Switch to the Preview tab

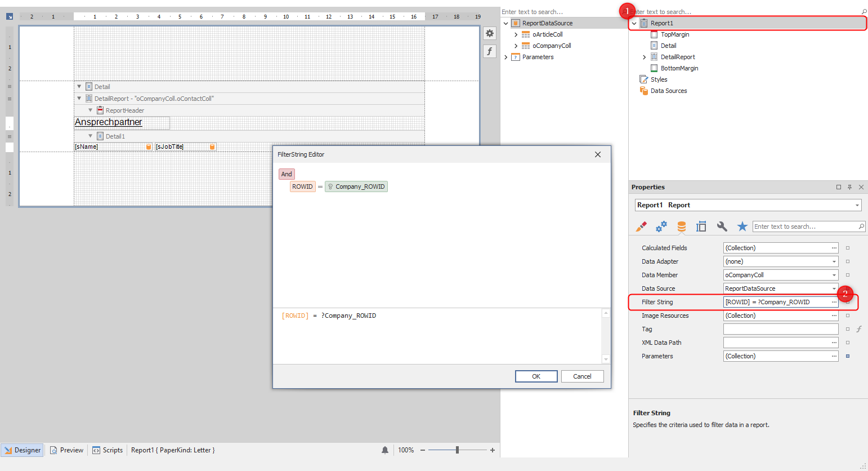(x=66, y=450)
